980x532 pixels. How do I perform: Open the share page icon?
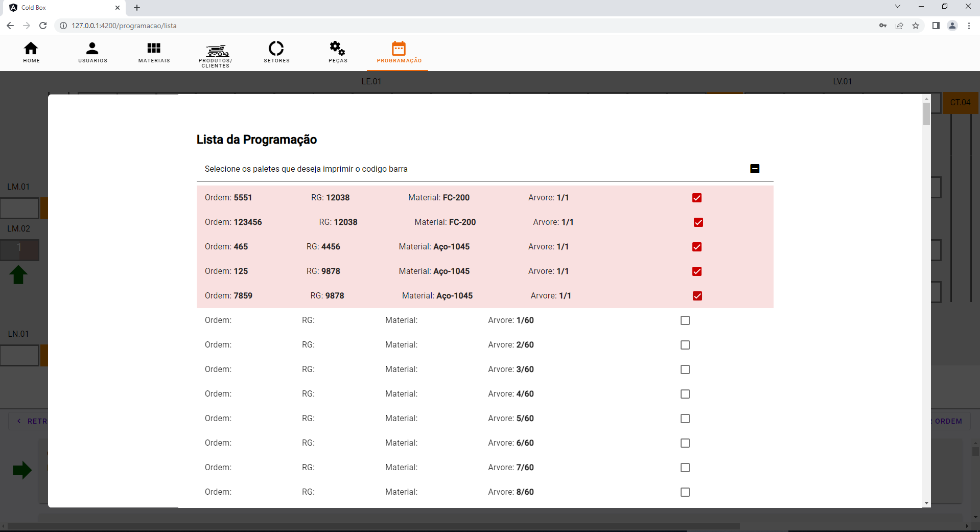899,26
